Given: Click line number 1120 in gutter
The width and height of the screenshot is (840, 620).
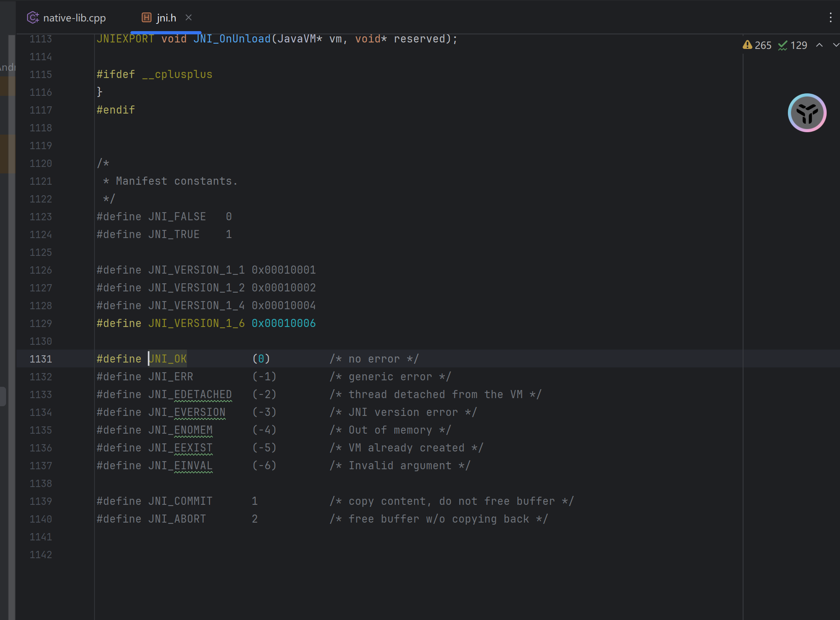Looking at the screenshot, I should (41, 163).
